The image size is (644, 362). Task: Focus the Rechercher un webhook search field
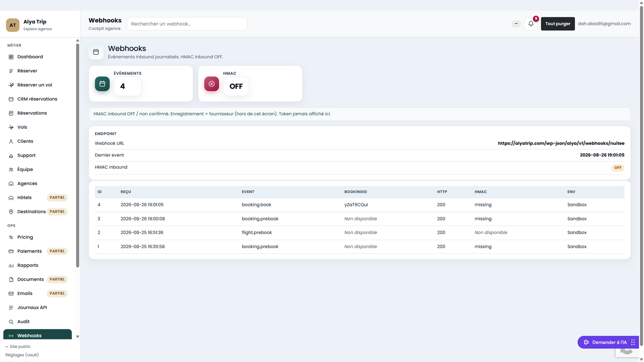[x=187, y=24]
